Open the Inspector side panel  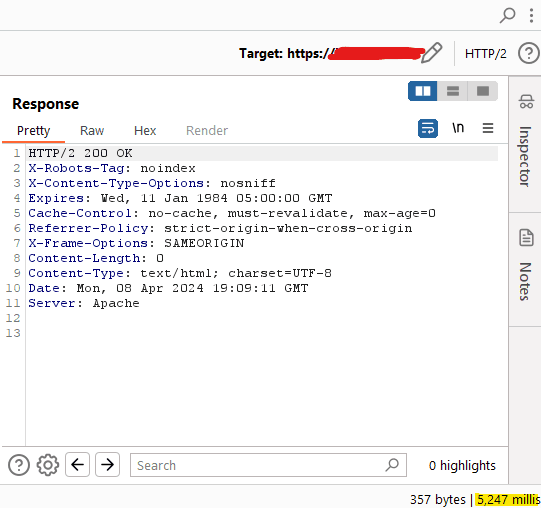tap(525, 156)
